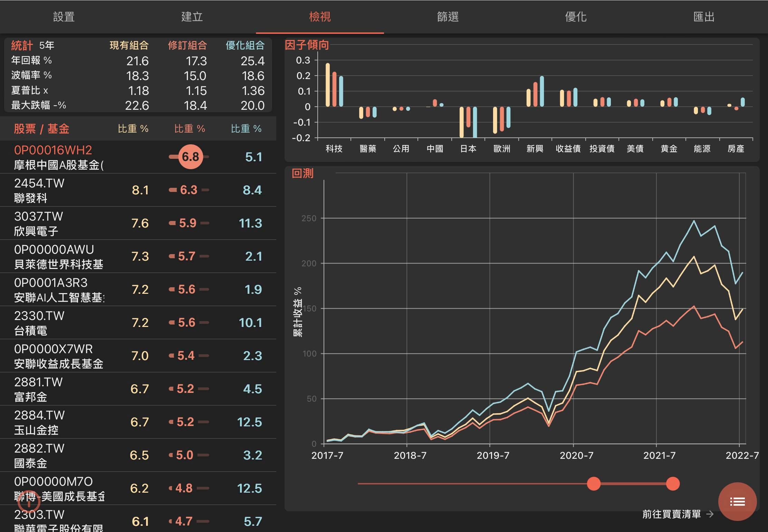Click left handle of backtest range slider
This screenshot has width=768, height=532.
click(594, 483)
